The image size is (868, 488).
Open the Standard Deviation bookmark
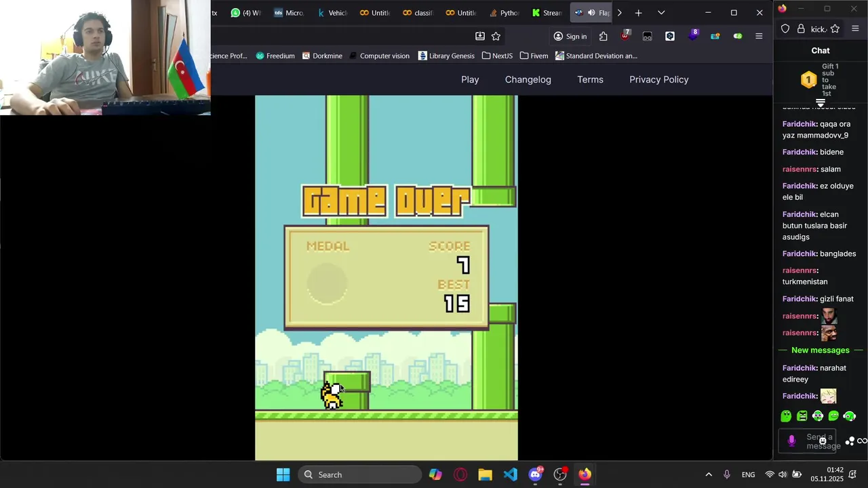pyautogui.click(x=596, y=56)
